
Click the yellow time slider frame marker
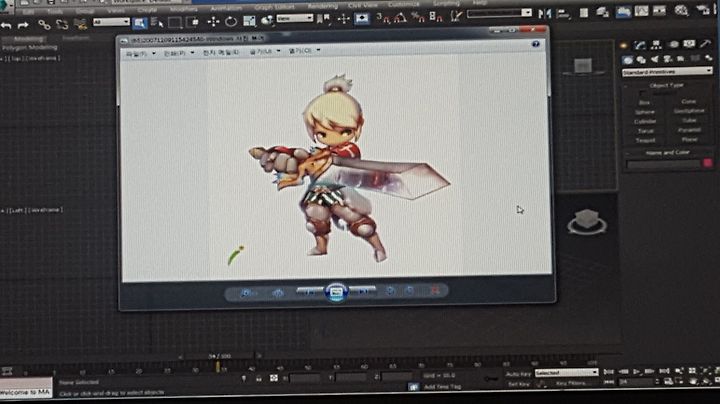click(218, 366)
